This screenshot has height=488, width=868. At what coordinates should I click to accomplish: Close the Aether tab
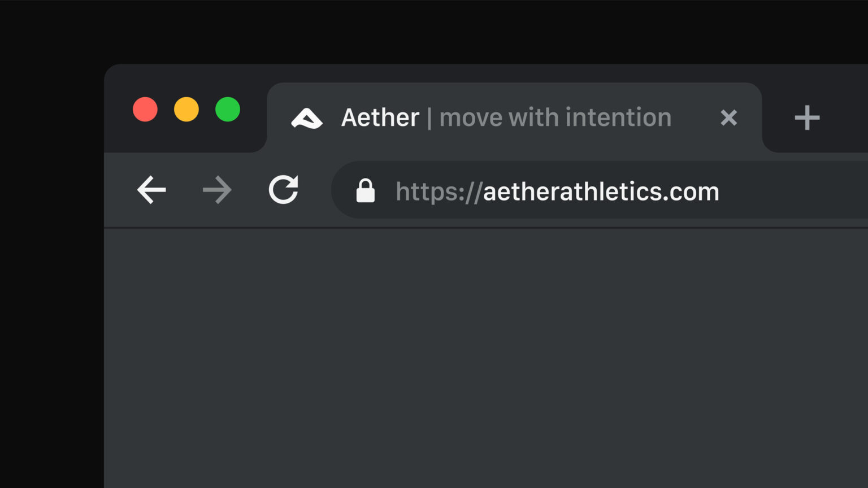click(728, 117)
